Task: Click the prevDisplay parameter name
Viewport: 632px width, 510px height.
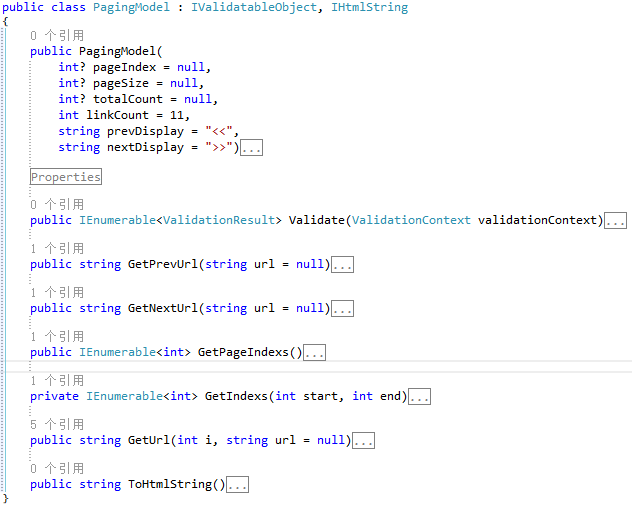Action: (x=146, y=131)
